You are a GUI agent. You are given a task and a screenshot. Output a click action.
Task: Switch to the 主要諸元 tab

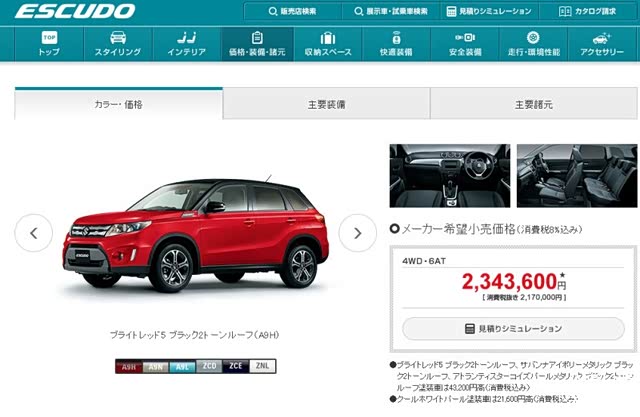pos(534,104)
